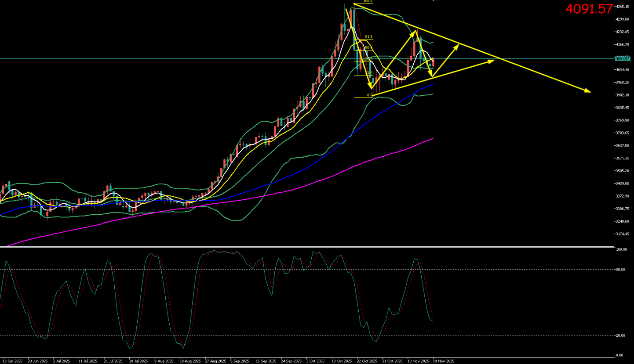634x364 pixels.
Task: Click arrowhead at the November swing high
Action: (415, 32)
